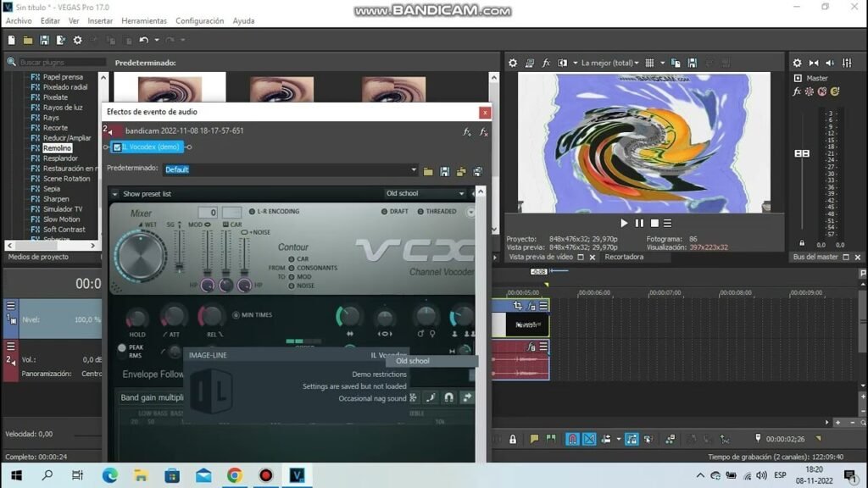Open overlays grid icon in the preview toolbar
This screenshot has width=868, height=488.
[650, 63]
